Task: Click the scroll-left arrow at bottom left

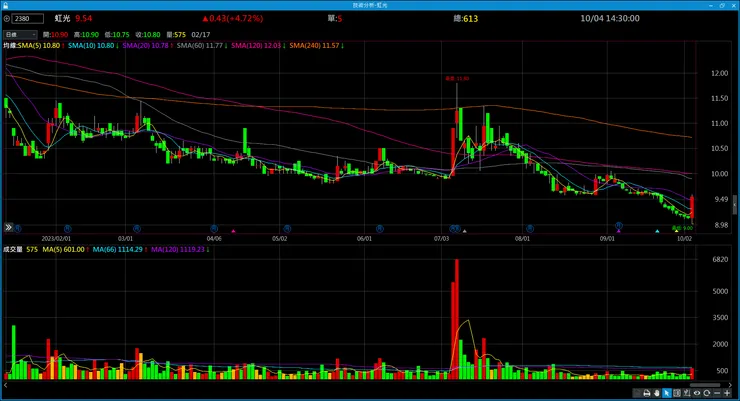Action: (x=5, y=385)
